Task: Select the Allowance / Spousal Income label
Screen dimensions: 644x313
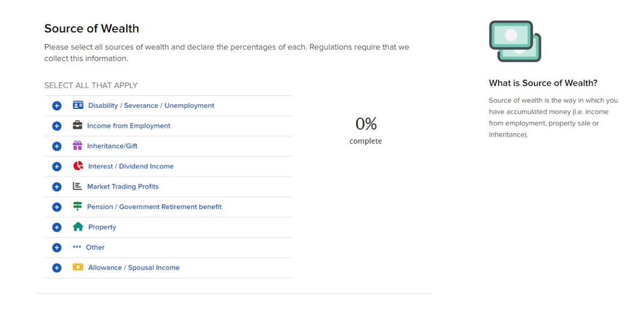Action: tap(133, 268)
